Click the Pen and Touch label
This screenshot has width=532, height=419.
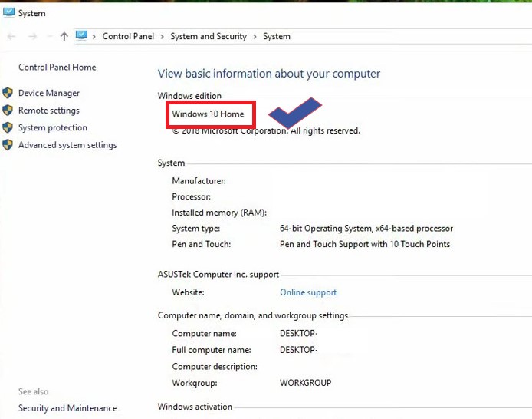pos(201,244)
